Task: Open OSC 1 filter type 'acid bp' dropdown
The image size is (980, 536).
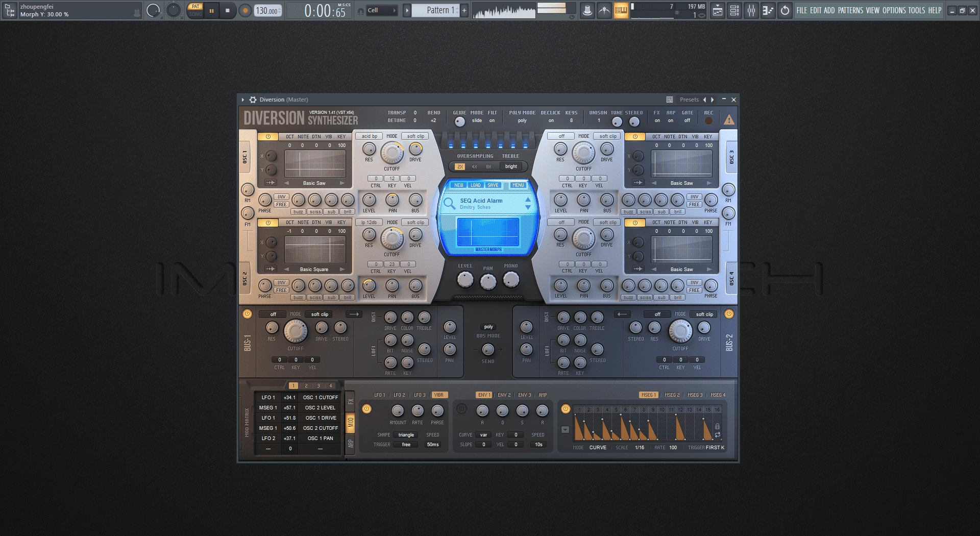Action: pos(369,136)
